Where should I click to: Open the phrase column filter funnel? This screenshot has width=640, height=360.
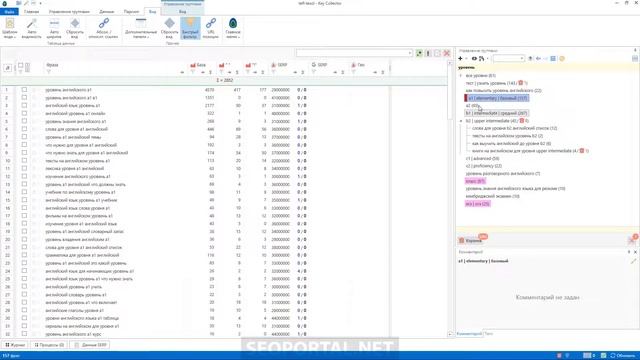pyautogui.click(x=49, y=72)
